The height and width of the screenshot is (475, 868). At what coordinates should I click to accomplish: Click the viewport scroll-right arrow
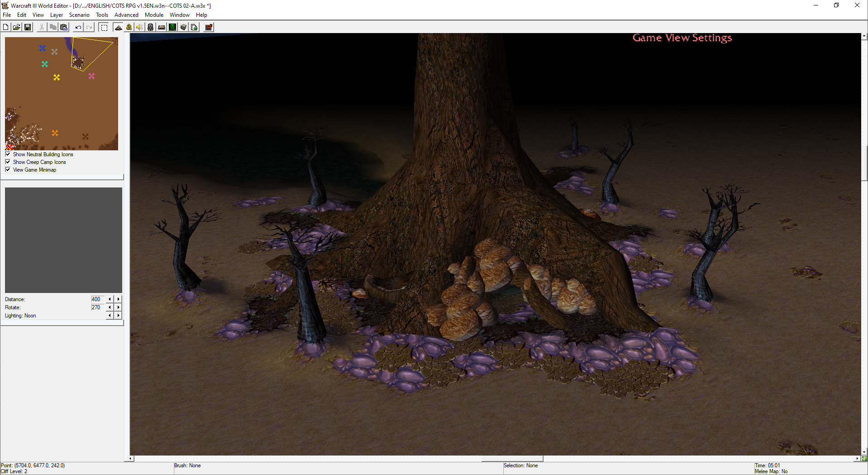(x=857, y=459)
